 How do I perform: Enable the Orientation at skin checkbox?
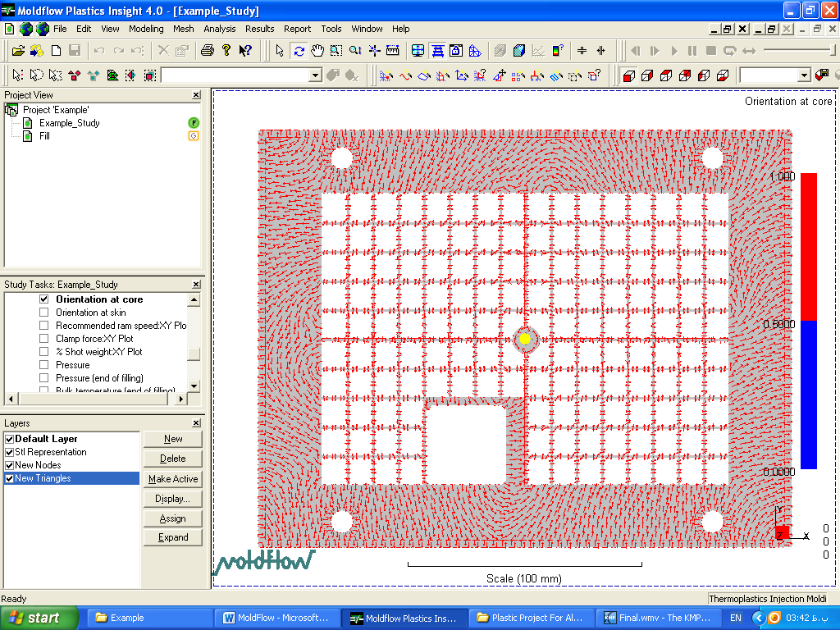pos(44,313)
